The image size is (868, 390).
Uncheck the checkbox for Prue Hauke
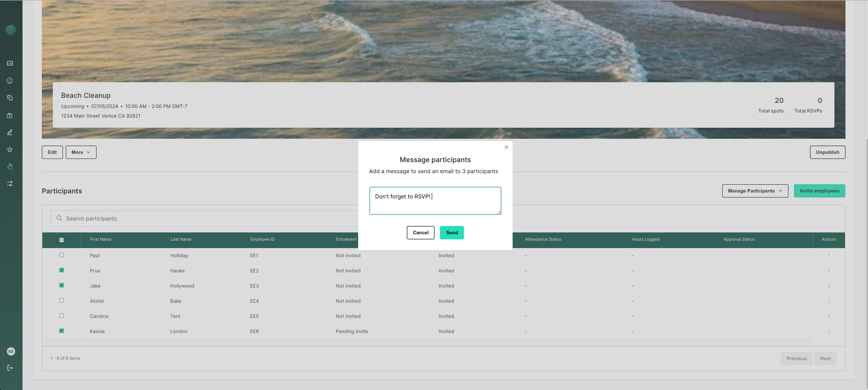coord(62,270)
